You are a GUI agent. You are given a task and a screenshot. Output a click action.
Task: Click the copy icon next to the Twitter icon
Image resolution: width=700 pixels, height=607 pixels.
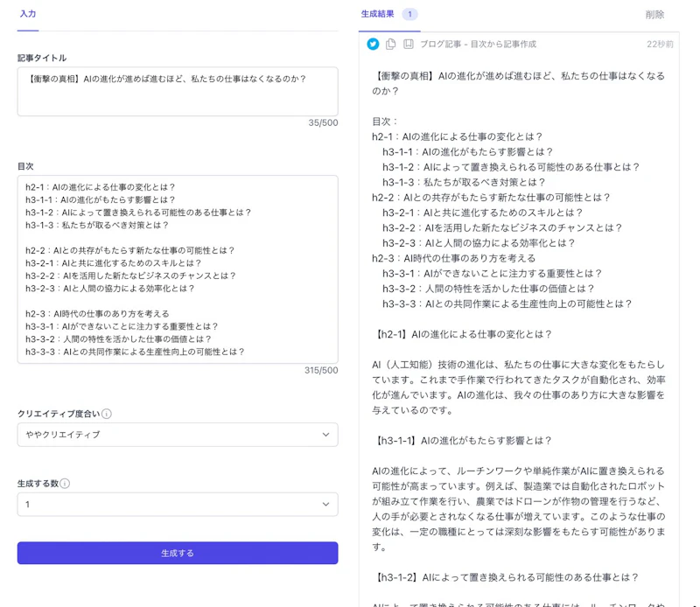pos(390,42)
